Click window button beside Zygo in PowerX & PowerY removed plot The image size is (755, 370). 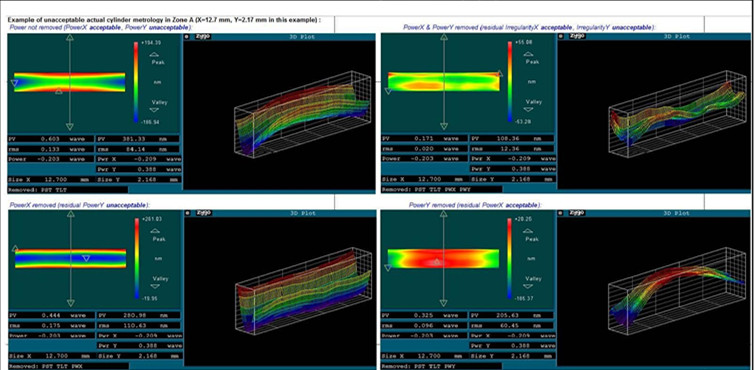(561, 37)
